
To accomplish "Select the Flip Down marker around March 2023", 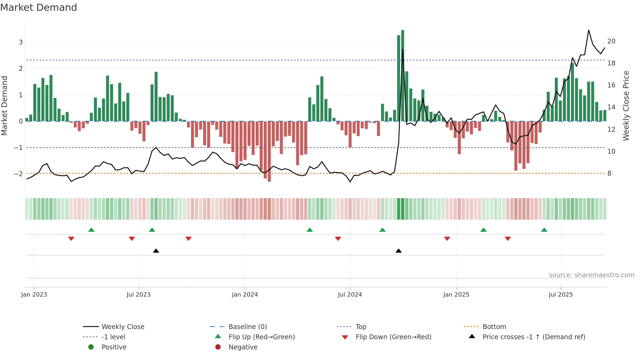I will (71, 239).
